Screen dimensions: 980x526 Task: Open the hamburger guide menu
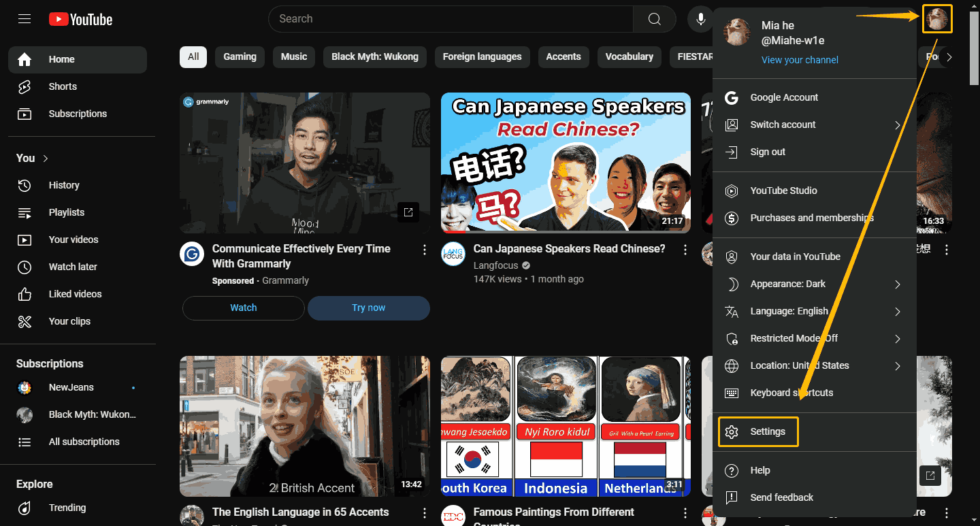[x=24, y=19]
